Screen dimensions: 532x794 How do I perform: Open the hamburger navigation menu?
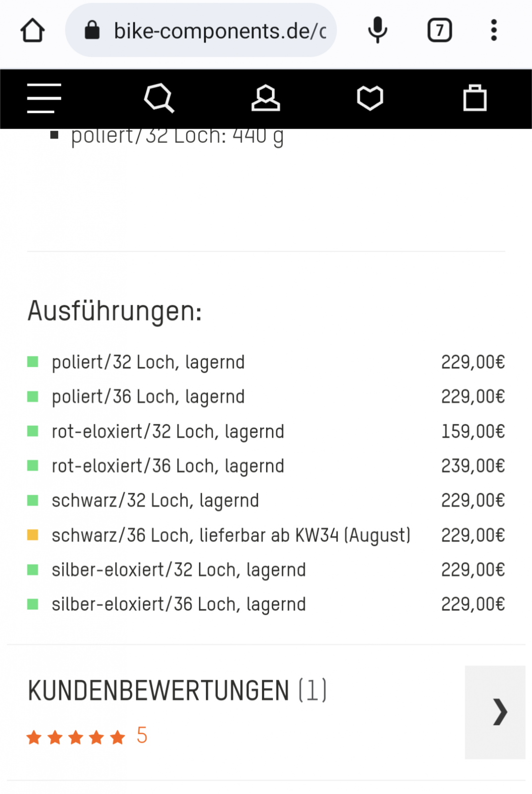(x=44, y=98)
